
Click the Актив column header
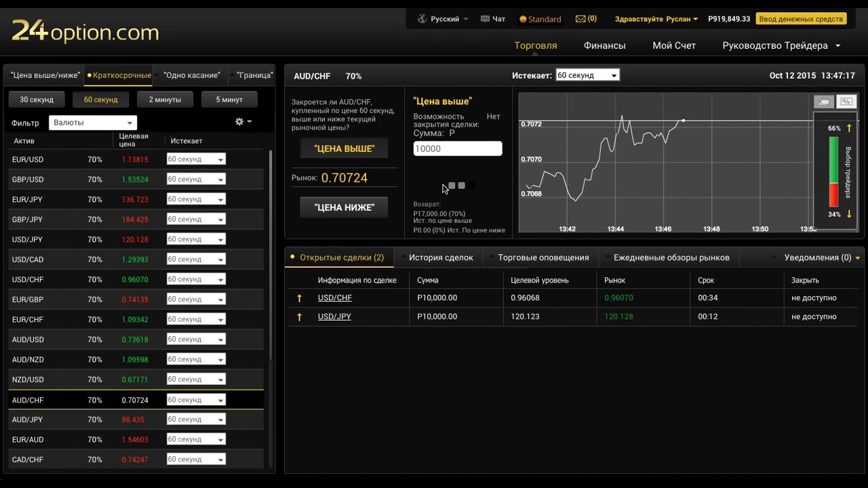24,141
